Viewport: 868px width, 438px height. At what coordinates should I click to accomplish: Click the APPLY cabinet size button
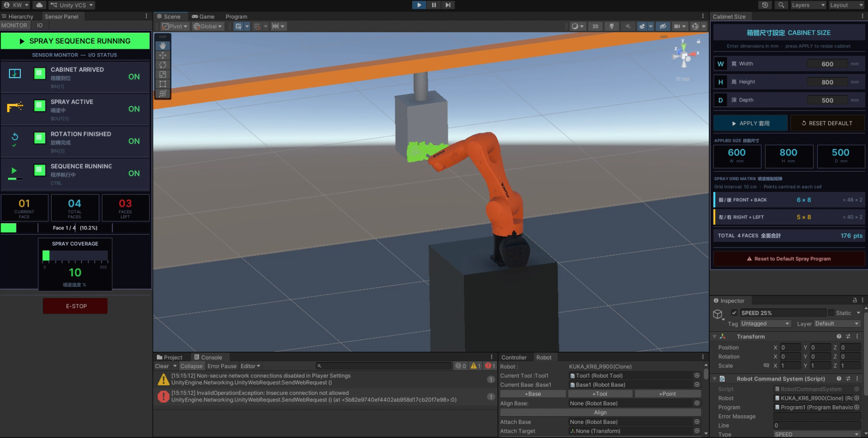click(x=750, y=123)
